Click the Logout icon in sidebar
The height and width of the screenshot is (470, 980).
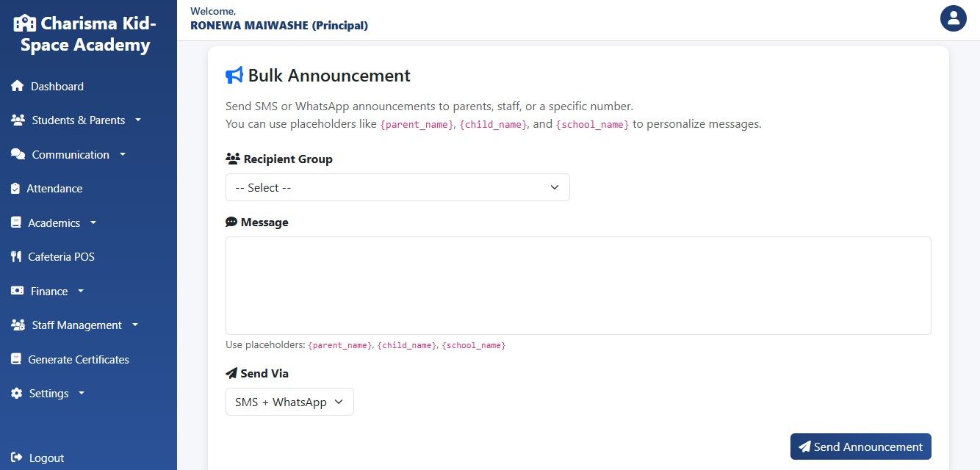pyautogui.click(x=17, y=458)
